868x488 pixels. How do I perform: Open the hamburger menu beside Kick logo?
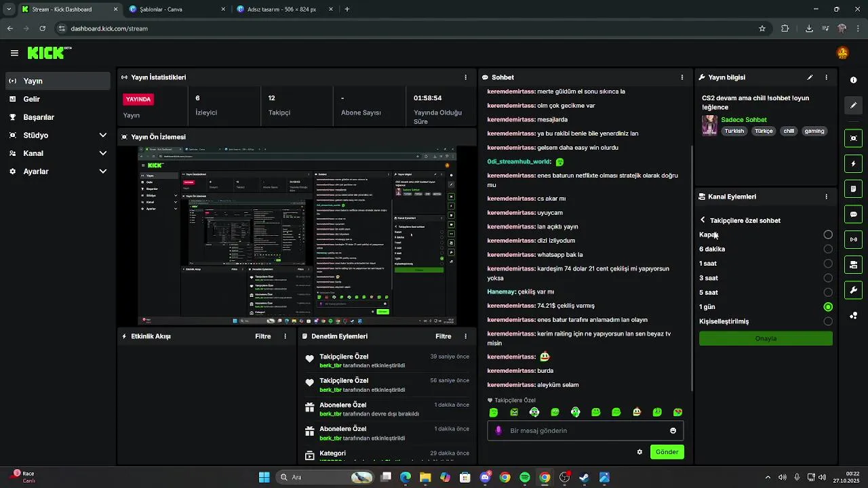pos(14,53)
